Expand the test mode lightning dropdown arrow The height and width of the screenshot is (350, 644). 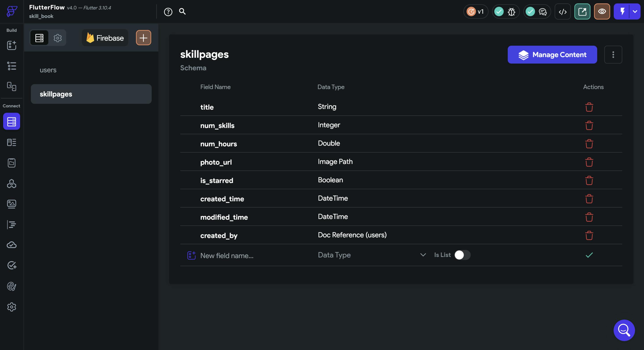point(635,11)
